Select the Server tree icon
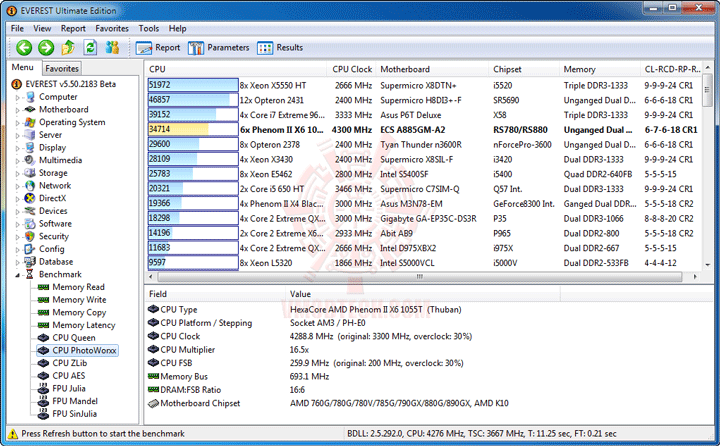Image resolution: width=720 pixels, height=446 pixels. tap(30, 135)
